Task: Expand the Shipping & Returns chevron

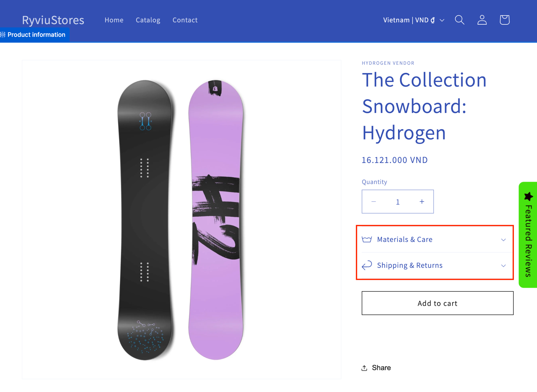Action: (503, 266)
